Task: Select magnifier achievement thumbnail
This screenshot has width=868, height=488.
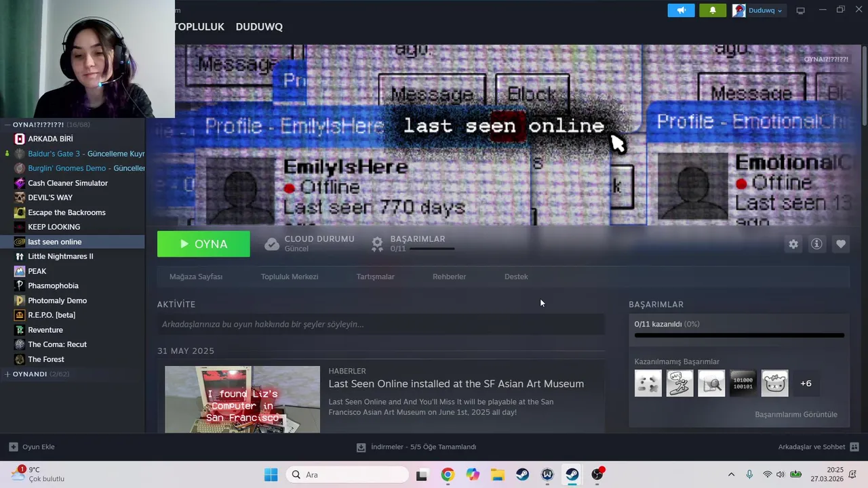Action: (x=711, y=384)
